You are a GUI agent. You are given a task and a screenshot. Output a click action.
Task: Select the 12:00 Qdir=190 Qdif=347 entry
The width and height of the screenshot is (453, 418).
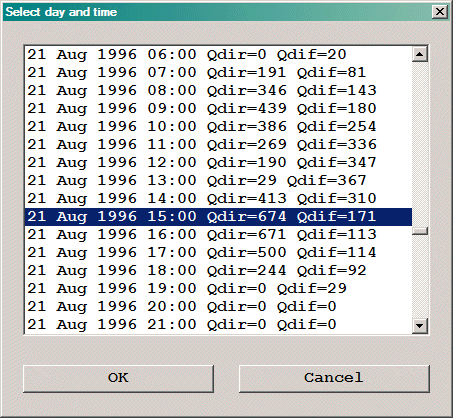coord(219,162)
